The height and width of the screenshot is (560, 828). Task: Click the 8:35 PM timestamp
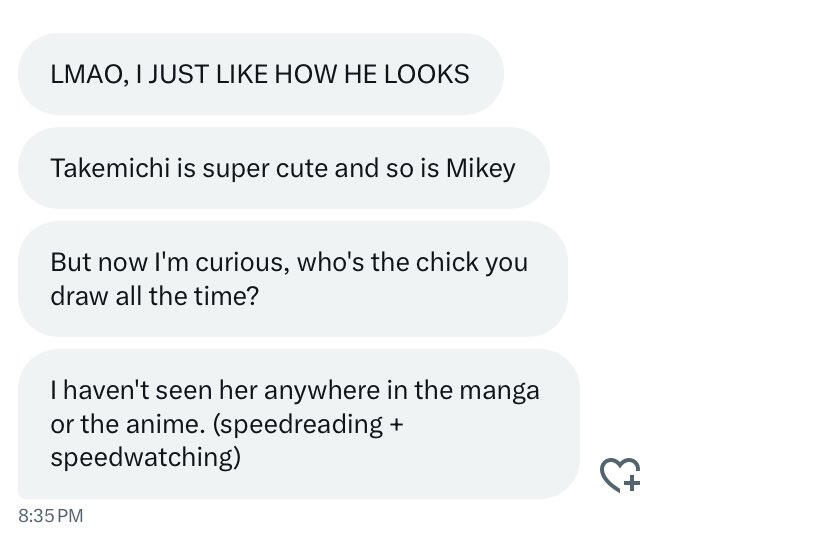click(x=50, y=516)
